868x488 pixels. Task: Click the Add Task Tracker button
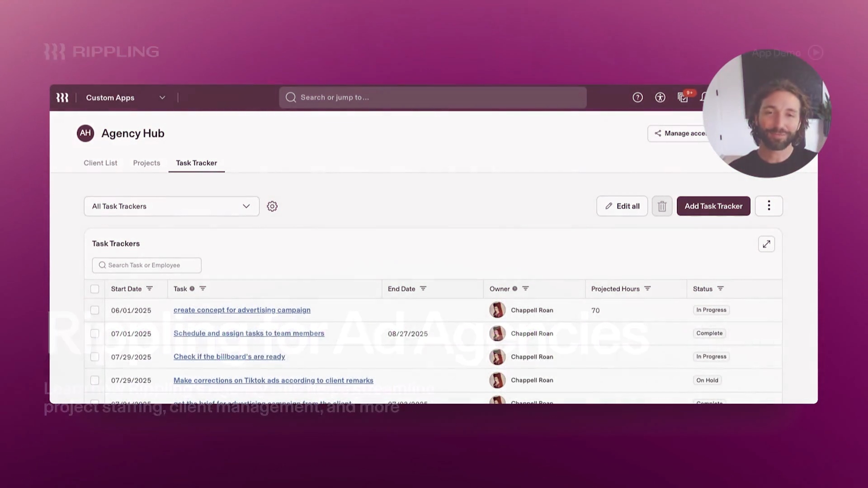coord(713,206)
